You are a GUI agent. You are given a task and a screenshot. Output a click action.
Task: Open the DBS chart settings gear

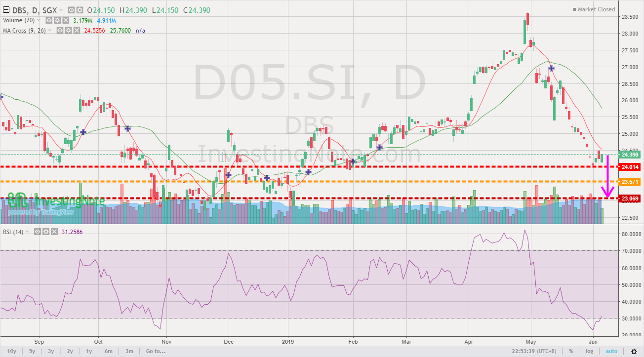[x=80, y=10]
